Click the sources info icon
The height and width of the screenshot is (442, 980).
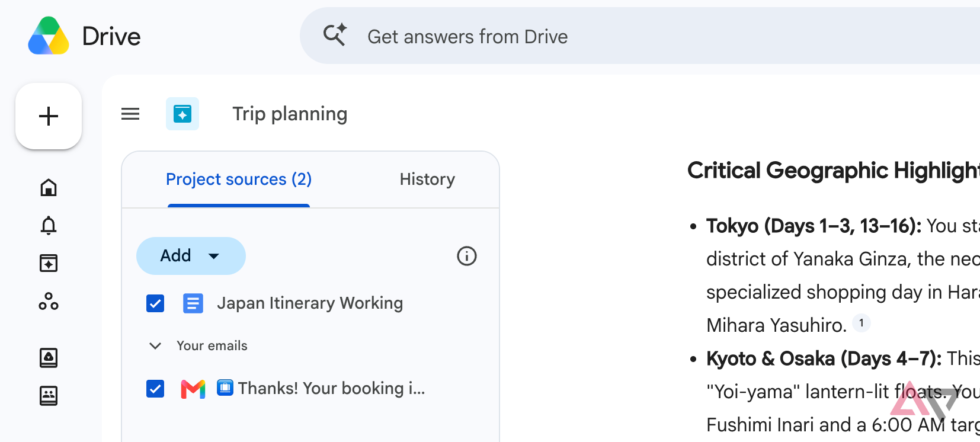(467, 256)
